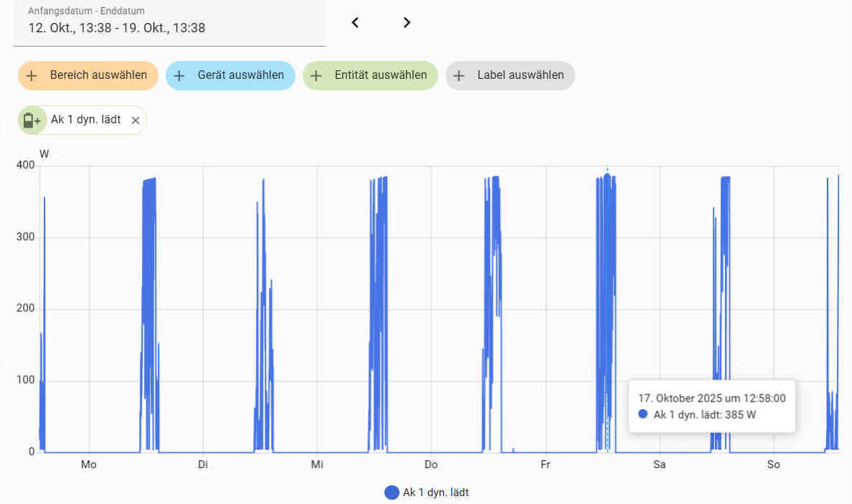This screenshot has height=504, width=852.
Task: Open the Entität auswählen picker
Action: click(370, 75)
